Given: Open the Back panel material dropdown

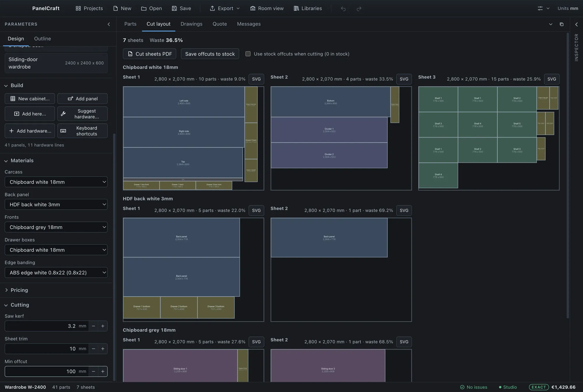Looking at the screenshot, I should point(56,205).
